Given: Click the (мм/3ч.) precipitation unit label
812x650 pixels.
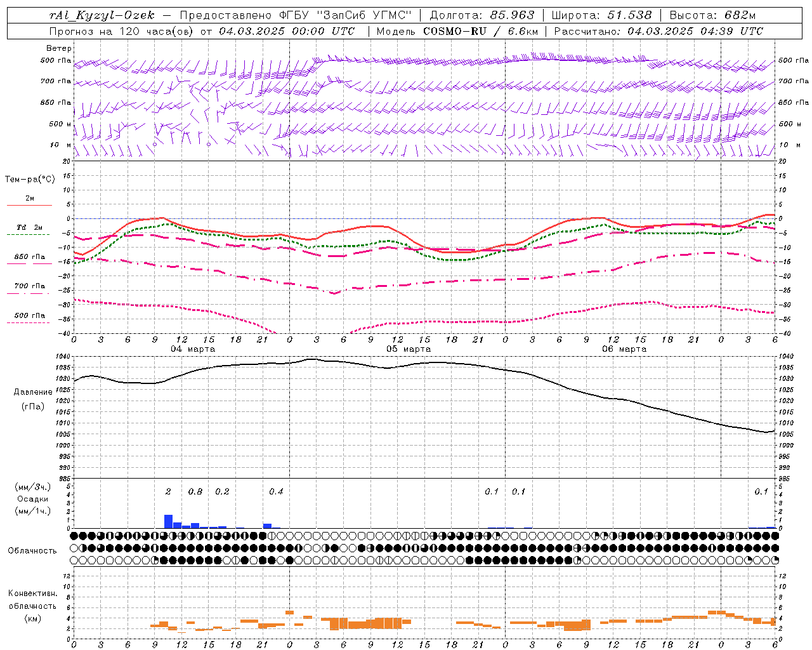Looking at the screenshot, I should click(x=34, y=487).
